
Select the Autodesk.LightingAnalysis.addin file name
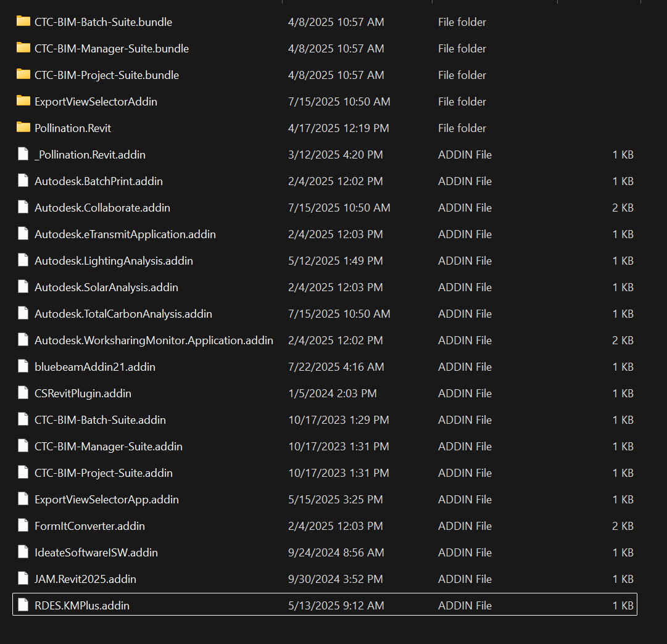tap(114, 261)
